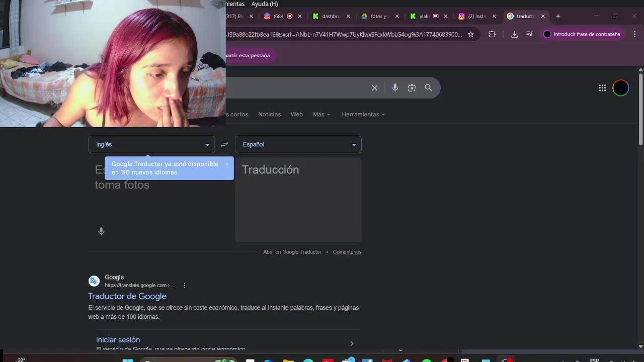
Task: Open the Inglés source language dropdown
Action: point(151,144)
